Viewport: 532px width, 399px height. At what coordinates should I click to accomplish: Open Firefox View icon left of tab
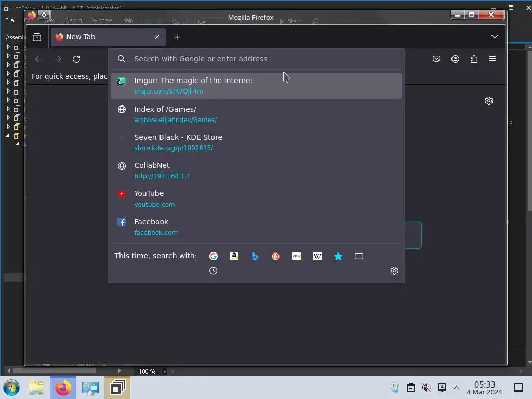tap(37, 37)
